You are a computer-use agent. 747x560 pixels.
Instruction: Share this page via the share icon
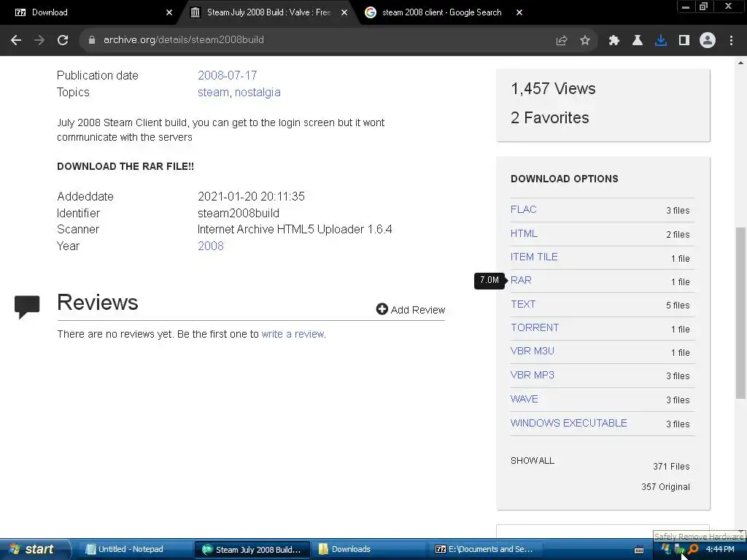pyautogui.click(x=562, y=41)
